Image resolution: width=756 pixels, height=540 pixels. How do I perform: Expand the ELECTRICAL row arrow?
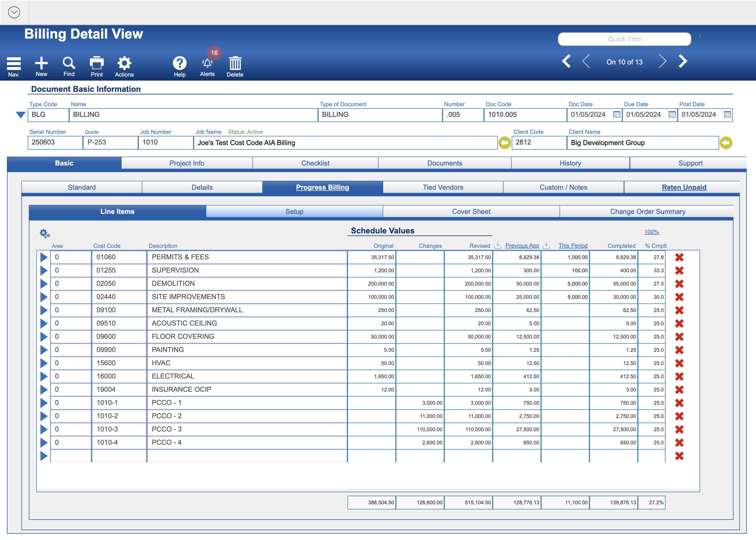click(44, 377)
